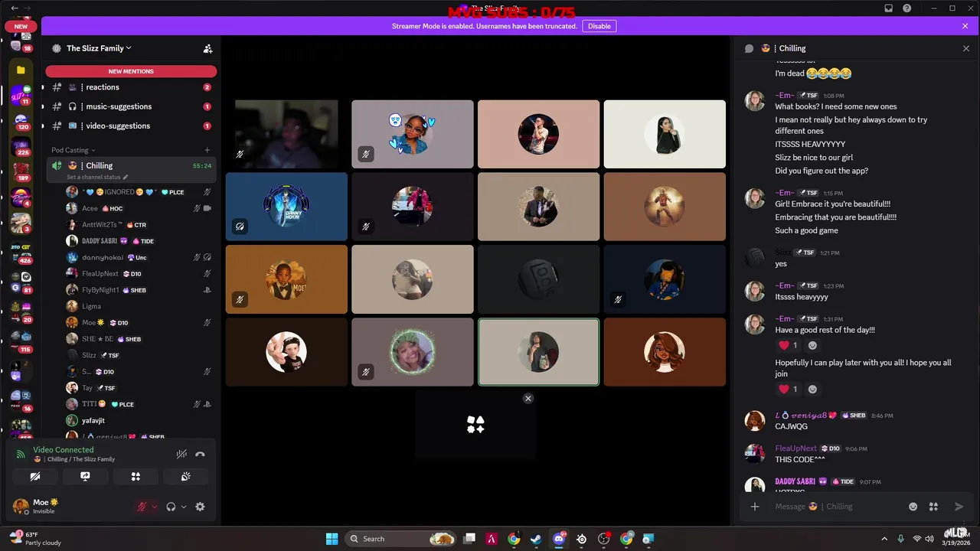Open apps button in message box
This screenshot has width=980, height=551.
click(933, 507)
